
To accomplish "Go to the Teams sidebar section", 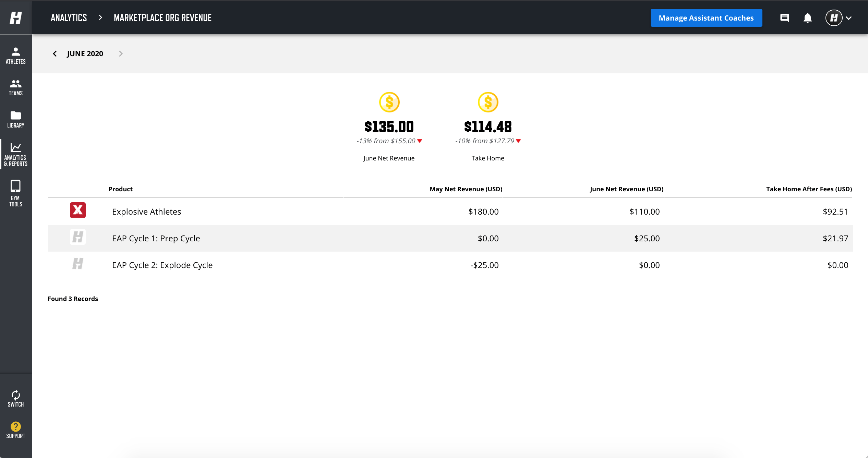I will click(16, 87).
